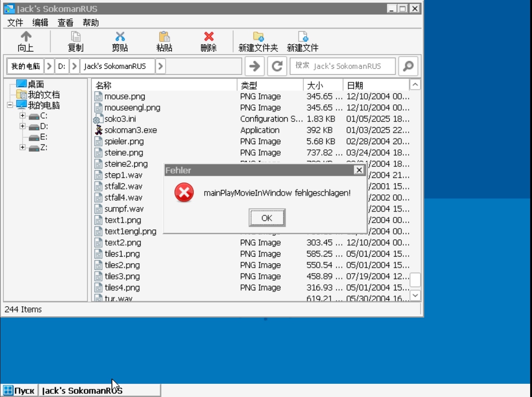Click the mouse.png file icon
Screen dimensions: 532x397
pyautogui.click(x=98, y=96)
